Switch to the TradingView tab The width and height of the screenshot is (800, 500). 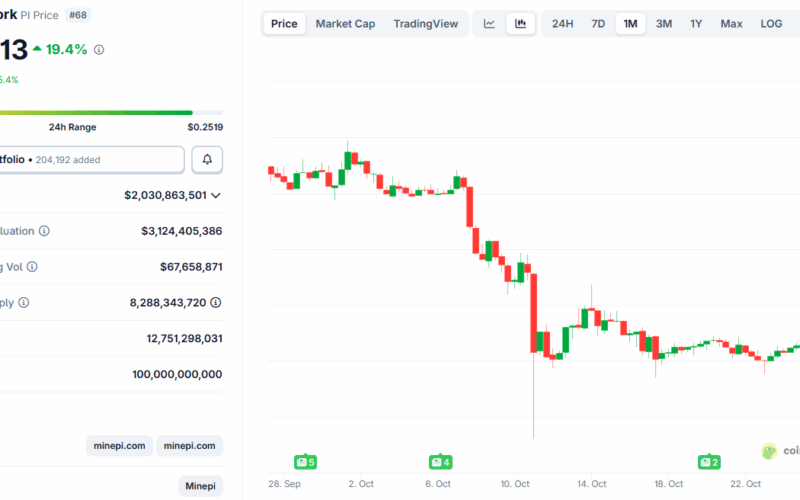pyautogui.click(x=426, y=23)
